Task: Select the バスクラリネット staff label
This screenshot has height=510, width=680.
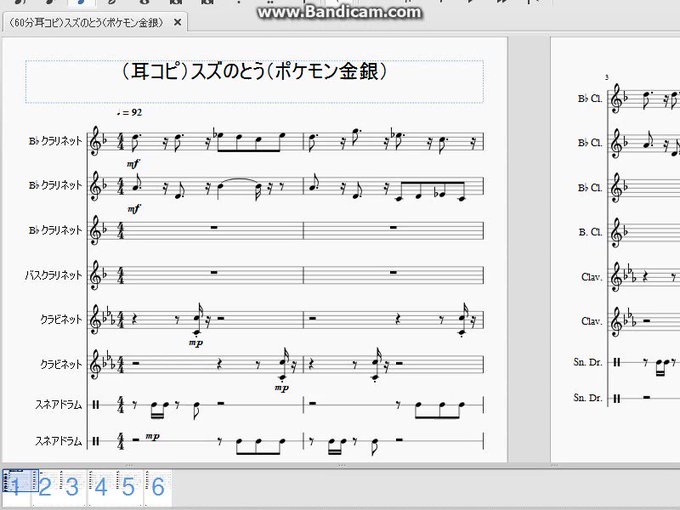Action: pos(53,275)
